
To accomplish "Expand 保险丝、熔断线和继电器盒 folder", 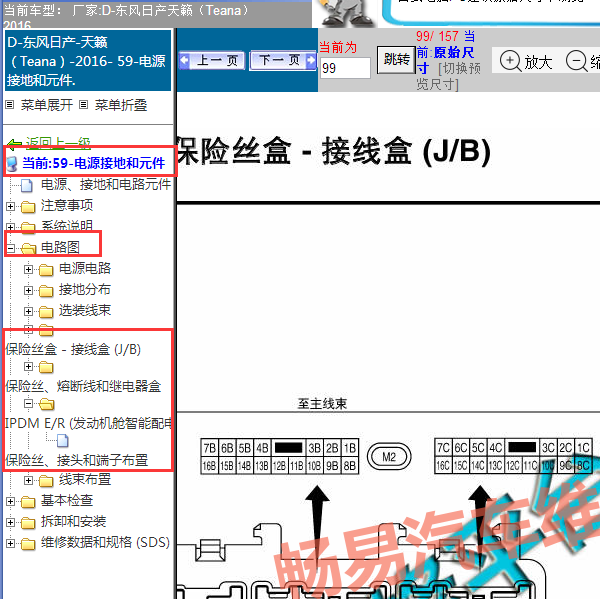I will 28,367.
